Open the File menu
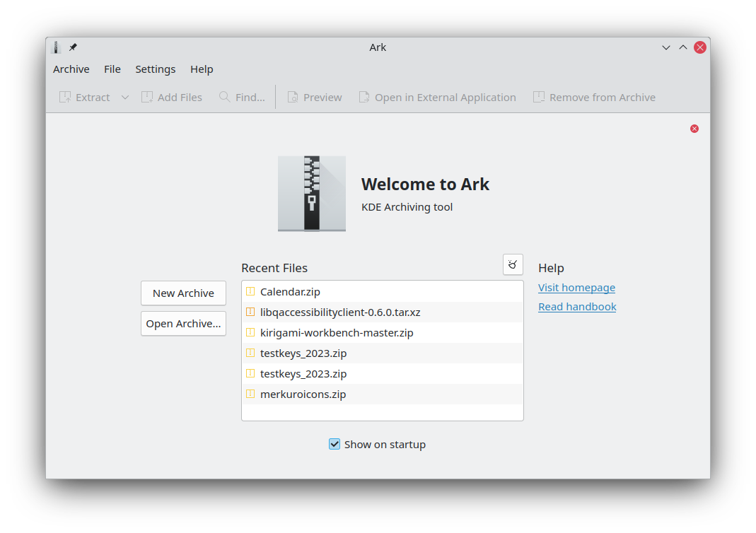The height and width of the screenshot is (533, 756). 112,69
